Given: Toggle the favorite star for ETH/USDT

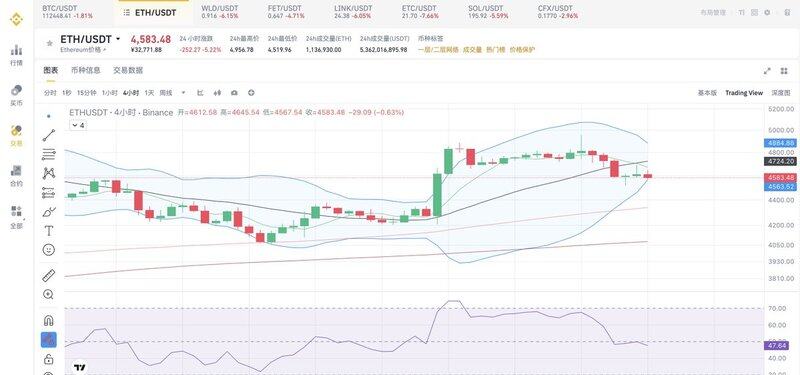Looking at the screenshot, I should 49,43.
